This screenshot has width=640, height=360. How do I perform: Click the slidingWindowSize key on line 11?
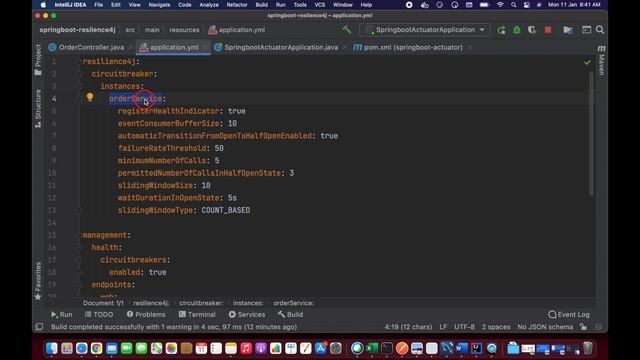(x=155, y=185)
